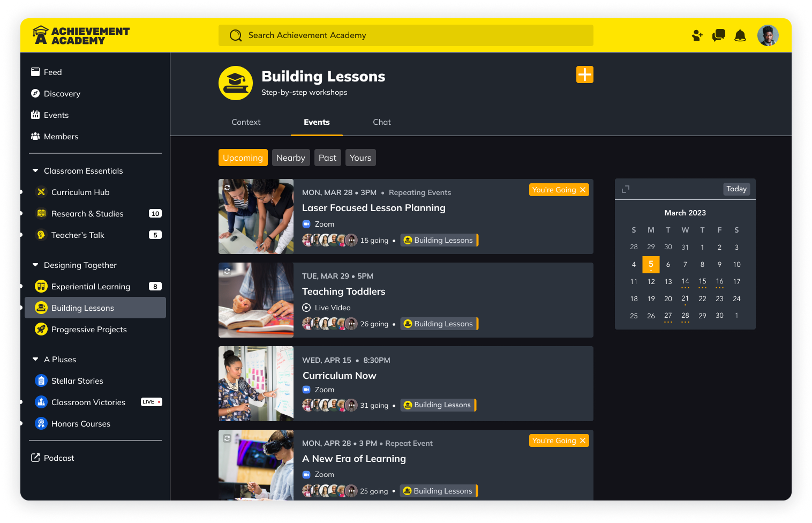
Task: Collapse the A Pluses section
Action: (35, 359)
